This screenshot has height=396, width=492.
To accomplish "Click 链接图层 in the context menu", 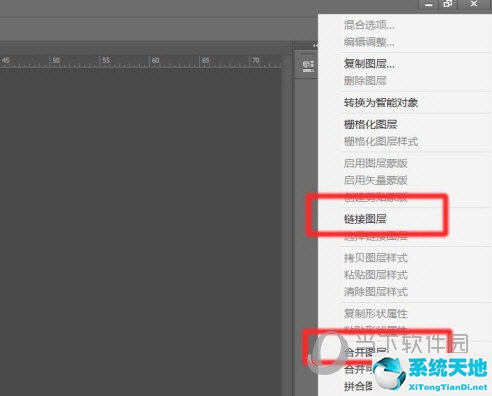I will 365,219.
